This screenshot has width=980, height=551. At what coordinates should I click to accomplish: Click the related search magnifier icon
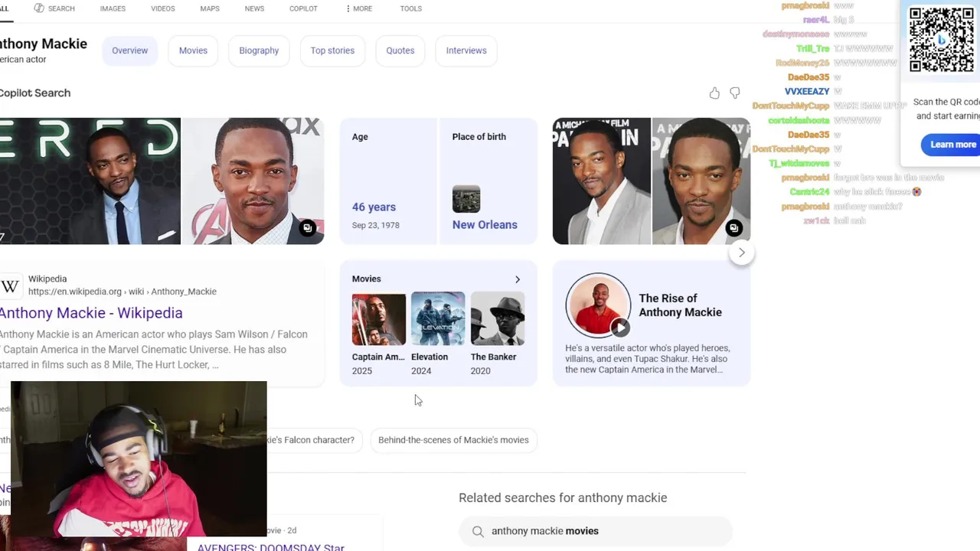(x=478, y=531)
